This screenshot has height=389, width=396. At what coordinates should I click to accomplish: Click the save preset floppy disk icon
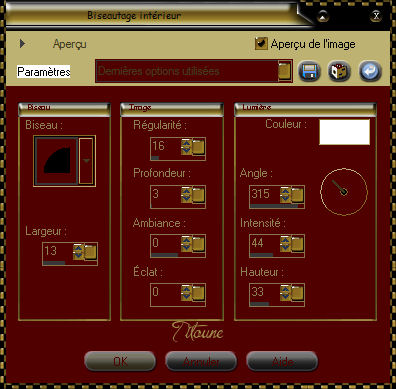coord(309,71)
